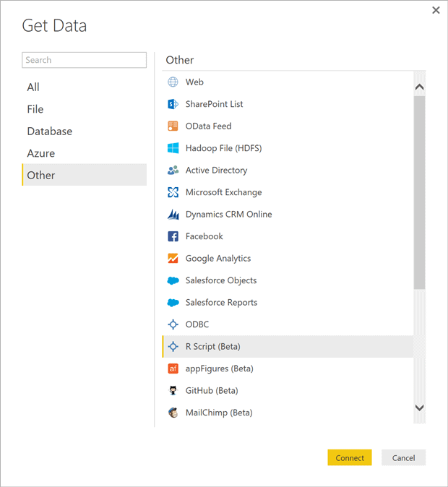The width and height of the screenshot is (448, 487).
Task: Click the vertical scrollbar thumb
Action: pyautogui.click(x=419, y=193)
